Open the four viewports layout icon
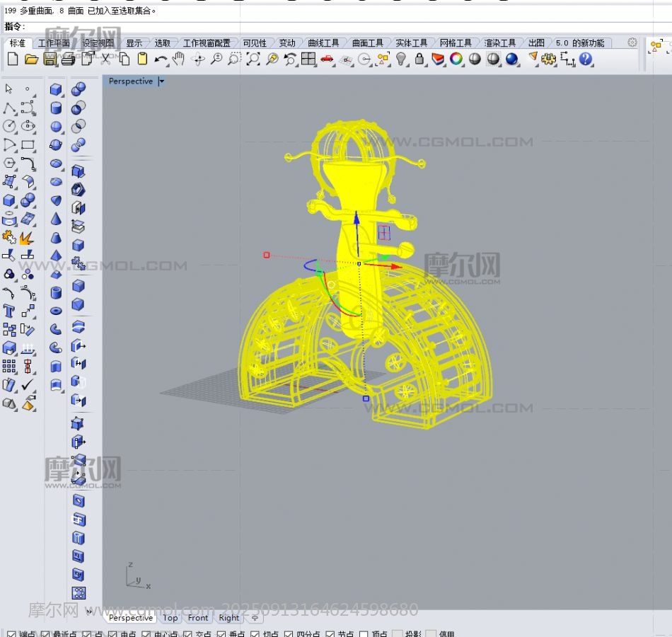 click(x=308, y=59)
